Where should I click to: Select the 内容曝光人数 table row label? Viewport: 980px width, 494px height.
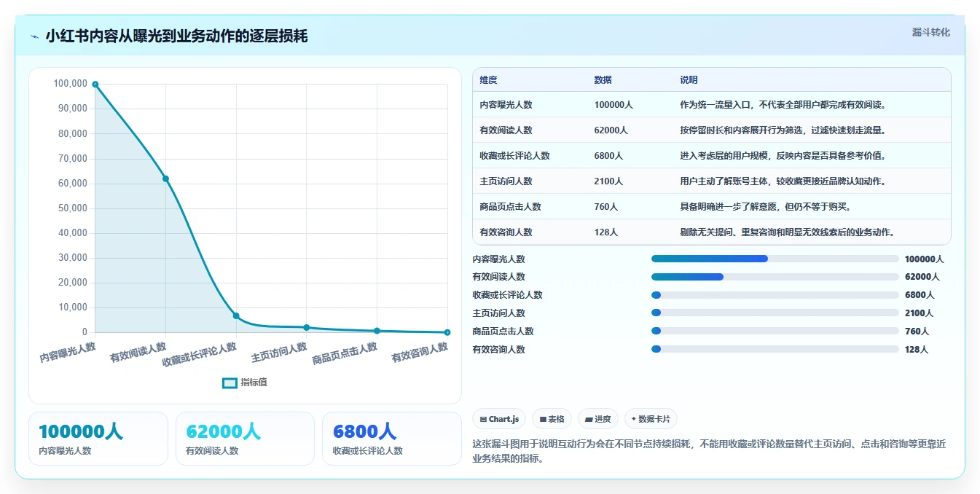pos(506,105)
